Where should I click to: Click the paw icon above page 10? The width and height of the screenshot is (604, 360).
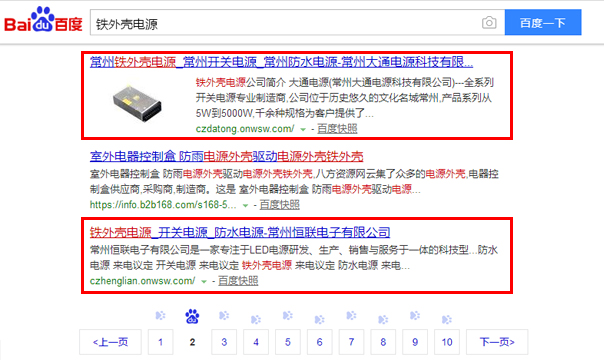446,319
